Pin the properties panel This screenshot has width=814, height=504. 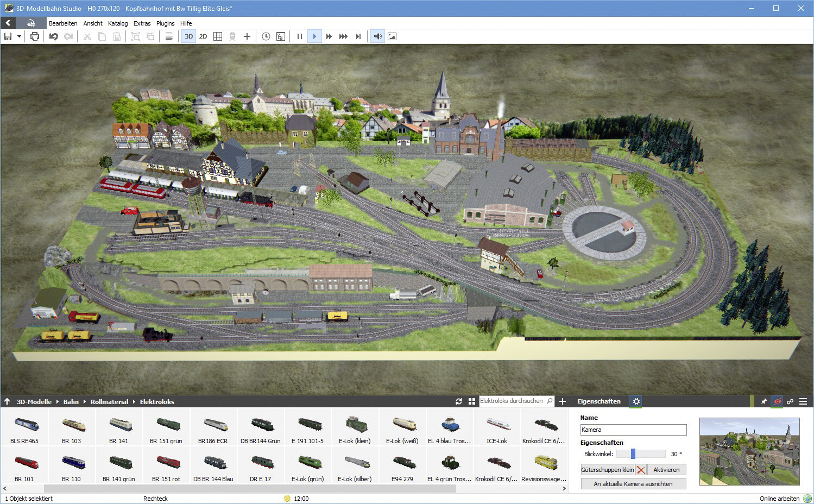click(x=764, y=401)
